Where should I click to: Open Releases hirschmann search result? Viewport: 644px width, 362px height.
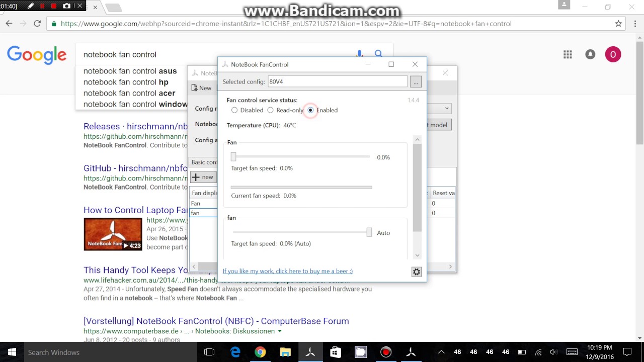(135, 126)
